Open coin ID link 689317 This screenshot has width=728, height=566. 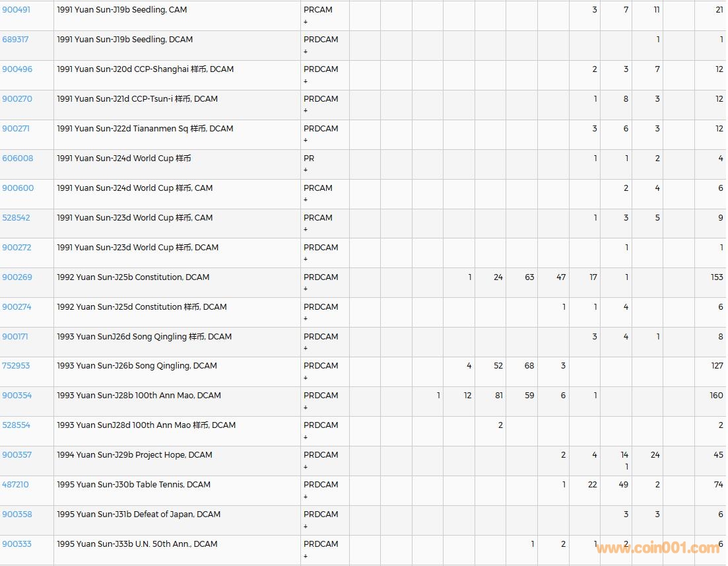[15, 40]
